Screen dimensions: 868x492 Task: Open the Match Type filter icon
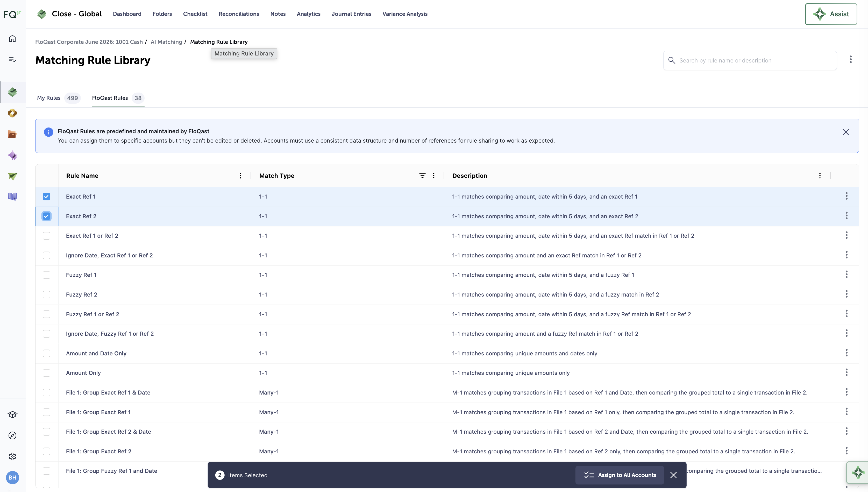click(x=422, y=176)
